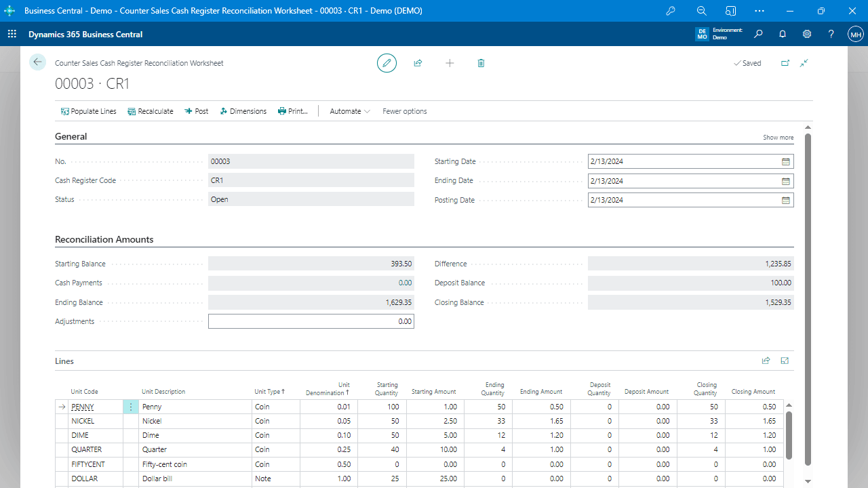Click the trash delete icon

tap(481, 63)
